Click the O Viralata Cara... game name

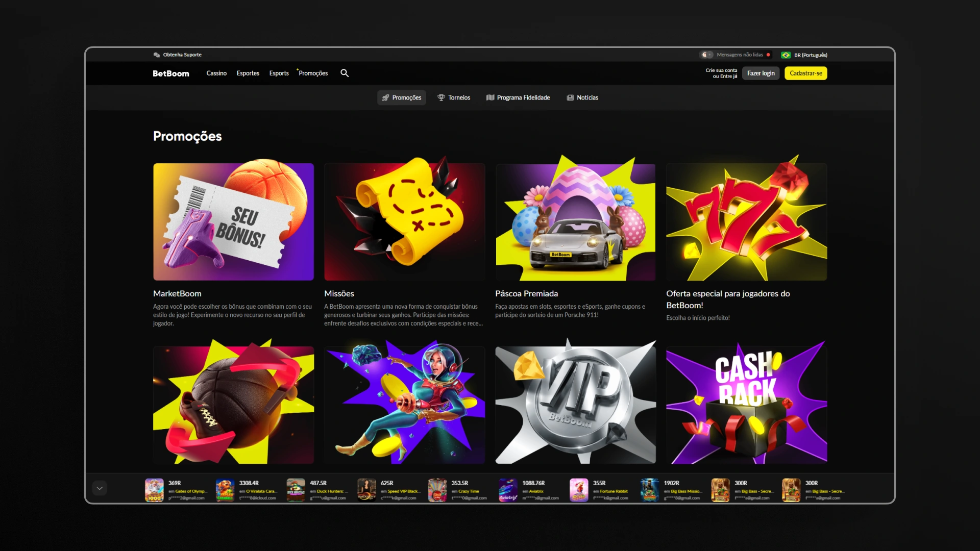261,491
